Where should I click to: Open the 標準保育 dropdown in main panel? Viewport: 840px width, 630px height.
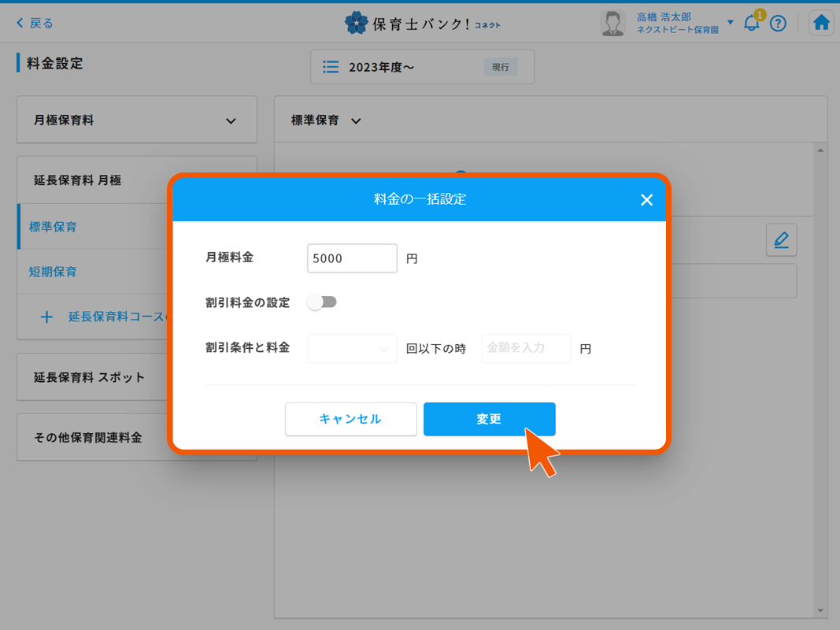[x=356, y=120]
